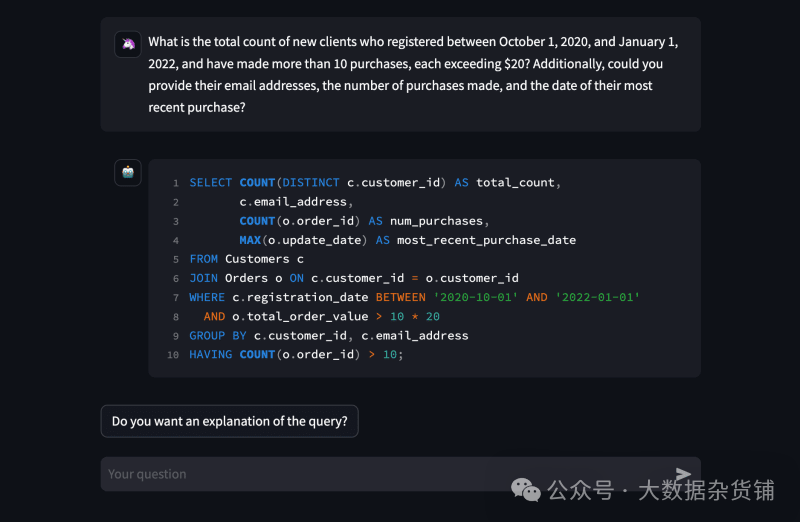Click the MAX(o.update_date) code line
Screen dimensions: 800x522
(407, 240)
